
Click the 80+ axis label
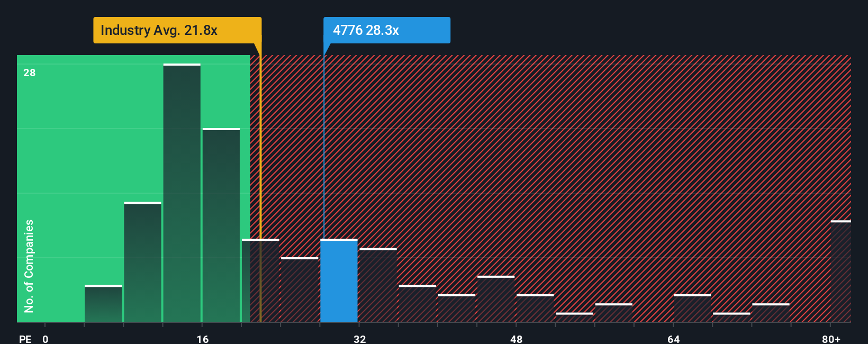831,339
